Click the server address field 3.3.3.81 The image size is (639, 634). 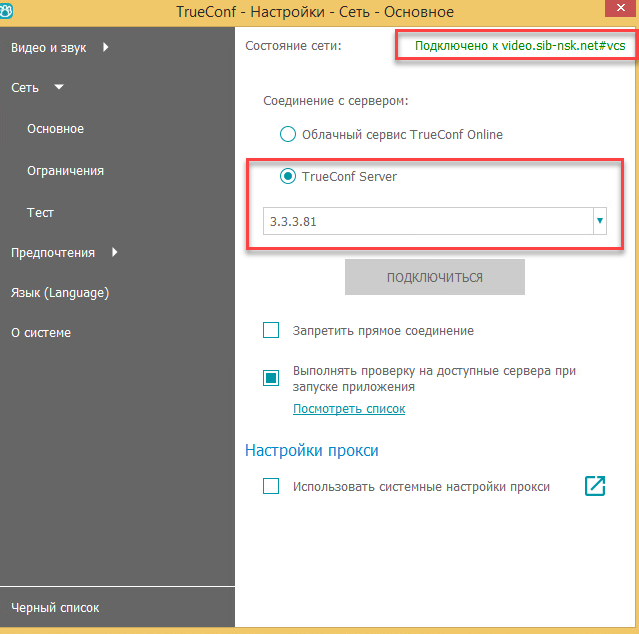pos(428,221)
